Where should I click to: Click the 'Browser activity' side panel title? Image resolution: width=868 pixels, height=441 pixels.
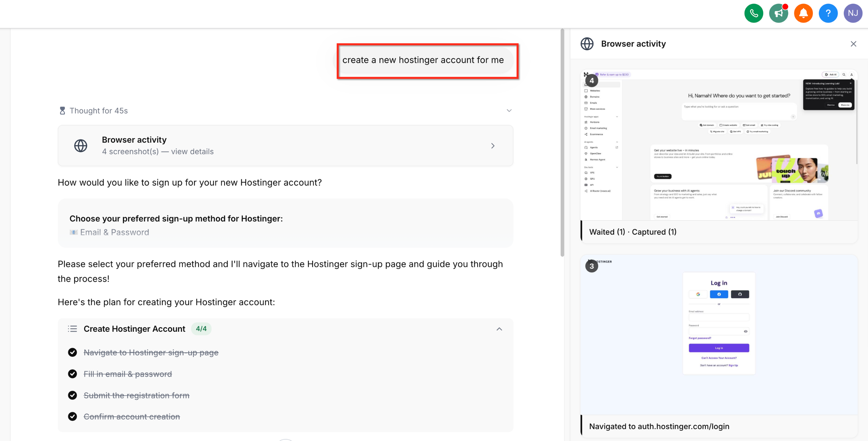click(x=633, y=44)
